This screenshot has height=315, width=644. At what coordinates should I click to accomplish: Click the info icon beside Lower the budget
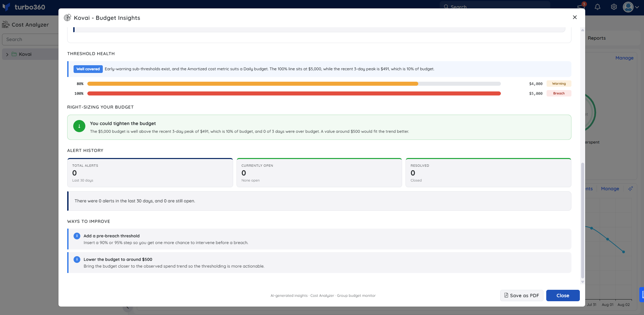(77, 260)
